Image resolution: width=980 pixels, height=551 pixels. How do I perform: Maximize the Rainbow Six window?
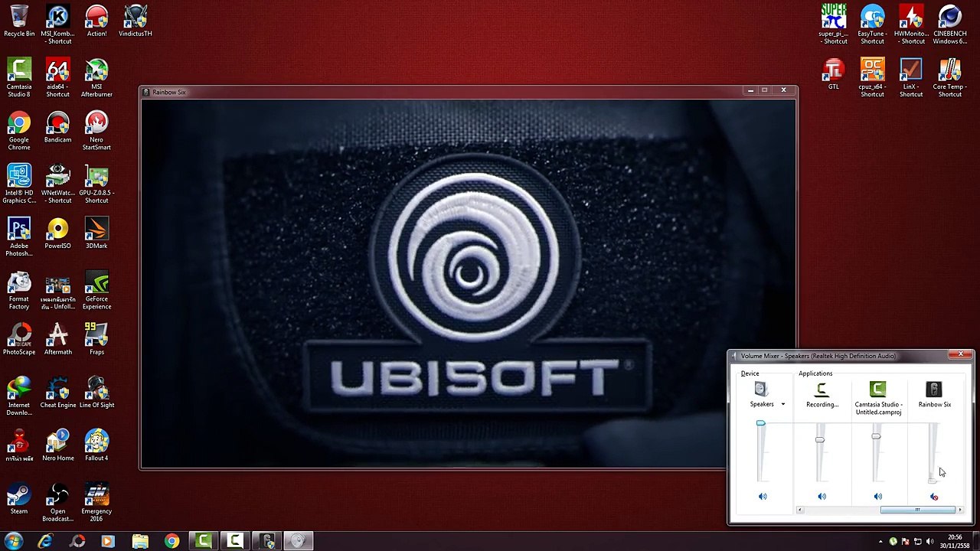point(764,90)
